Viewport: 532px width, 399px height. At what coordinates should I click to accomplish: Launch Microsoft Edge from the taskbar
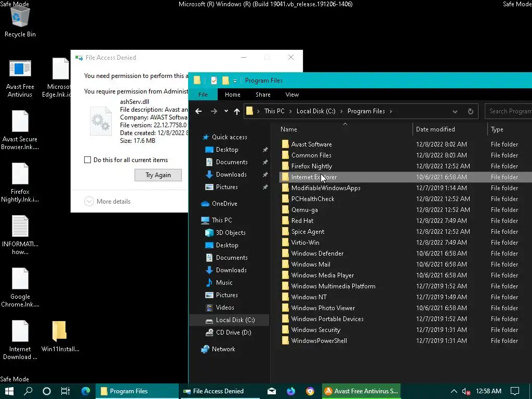click(86, 391)
